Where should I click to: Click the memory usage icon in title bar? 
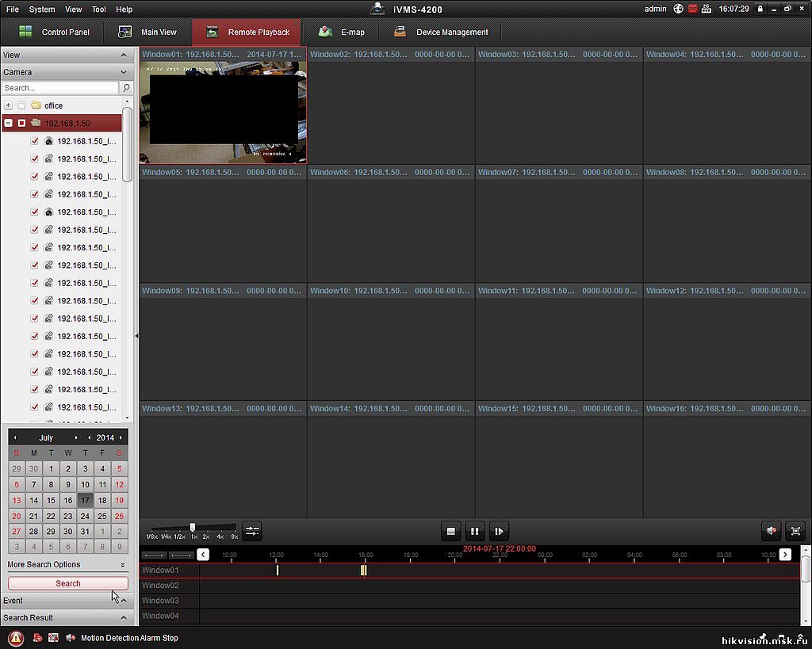point(707,9)
